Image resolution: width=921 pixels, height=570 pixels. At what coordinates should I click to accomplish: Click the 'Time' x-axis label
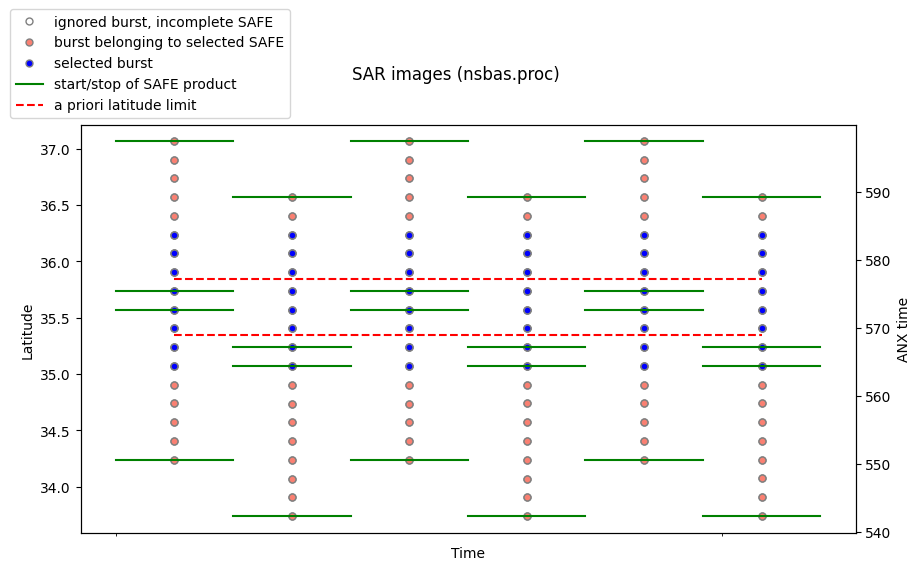(x=468, y=553)
